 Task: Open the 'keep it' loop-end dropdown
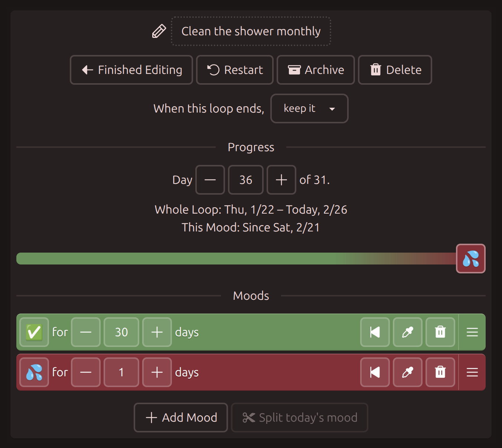[309, 108]
